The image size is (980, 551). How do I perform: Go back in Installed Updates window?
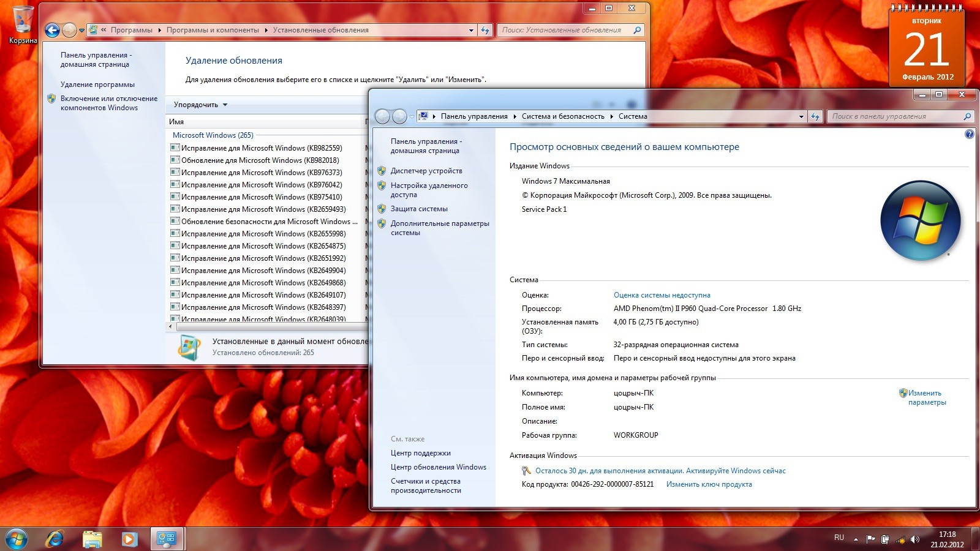pos(53,30)
